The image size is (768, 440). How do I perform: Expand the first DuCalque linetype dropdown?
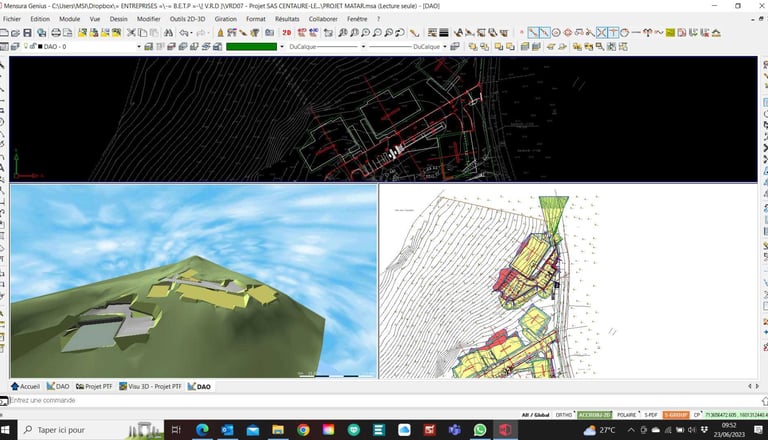361,46
